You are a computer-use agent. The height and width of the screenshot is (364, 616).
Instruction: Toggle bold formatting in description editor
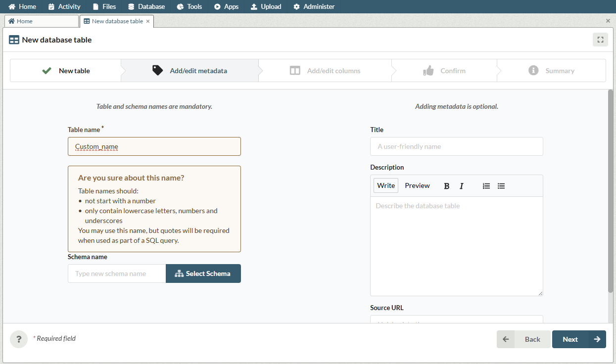447,186
